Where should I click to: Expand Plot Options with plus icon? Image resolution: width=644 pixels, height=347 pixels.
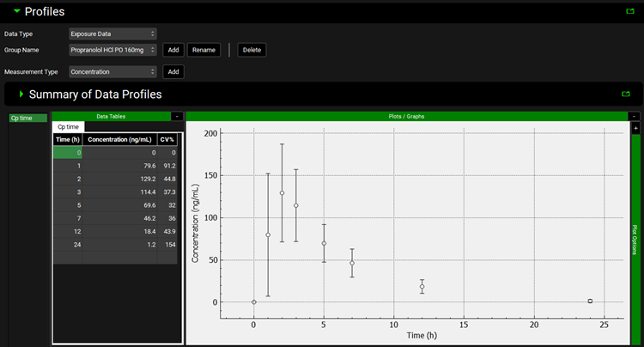pyautogui.click(x=635, y=127)
